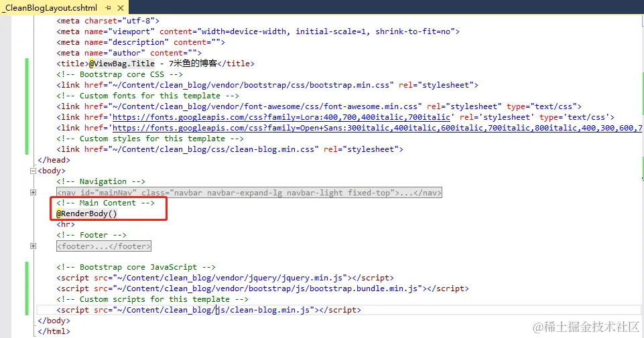Expand the collapsed nav mainNav region
The height and width of the screenshot is (338, 644).
[x=34, y=192]
